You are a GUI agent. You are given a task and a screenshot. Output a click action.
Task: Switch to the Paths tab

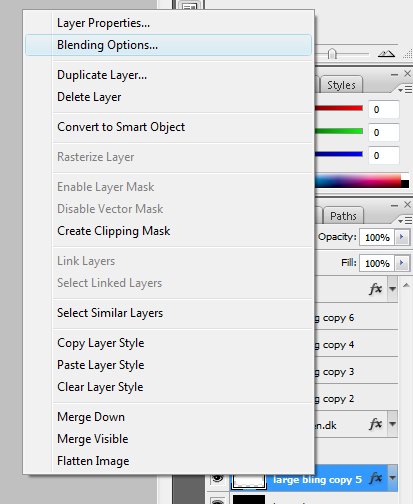(x=343, y=216)
